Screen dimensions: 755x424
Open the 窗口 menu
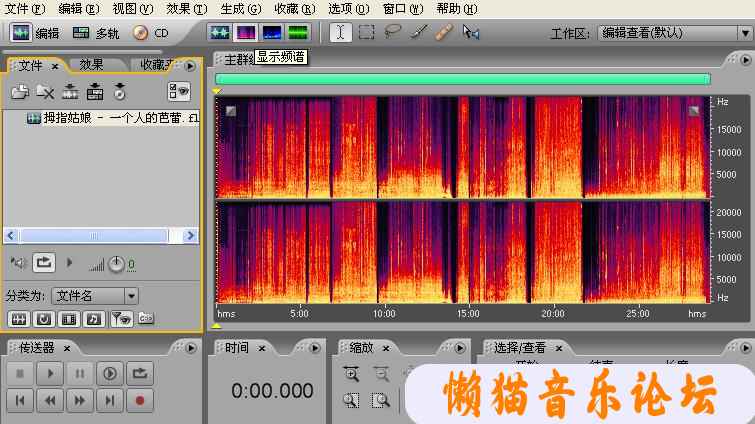pyautogui.click(x=403, y=9)
